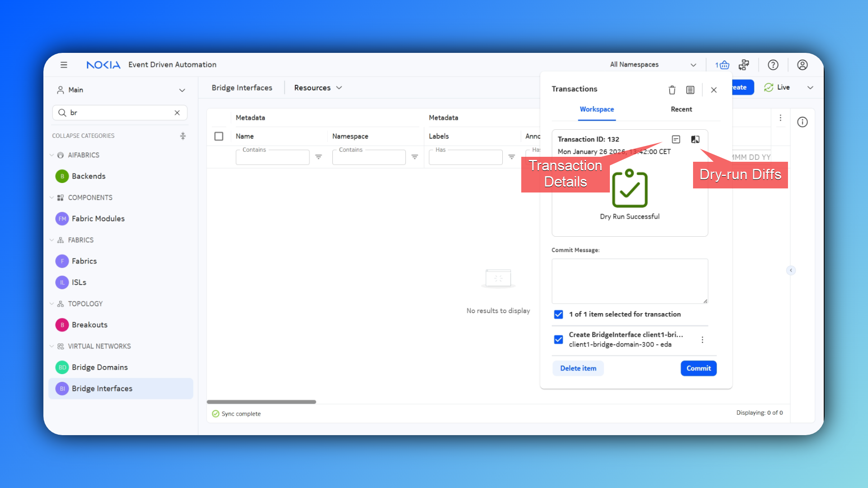Click the Delete item button

[x=578, y=368]
